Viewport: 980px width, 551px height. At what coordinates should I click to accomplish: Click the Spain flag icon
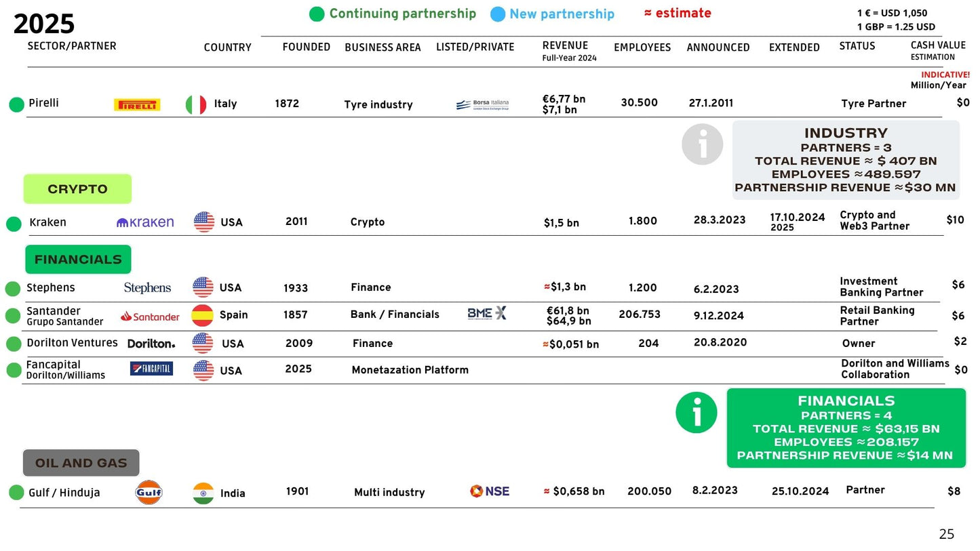pyautogui.click(x=203, y=316)
